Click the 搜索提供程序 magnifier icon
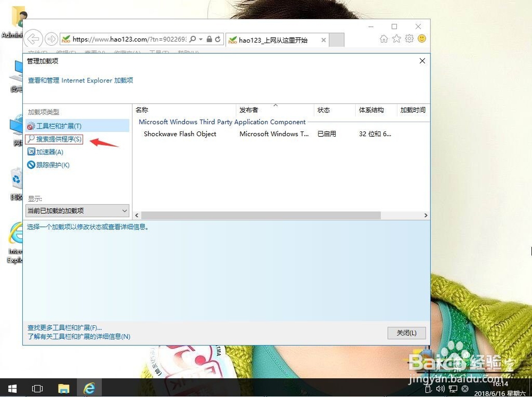This screenshot has width=532, height=397. [31, 139]
